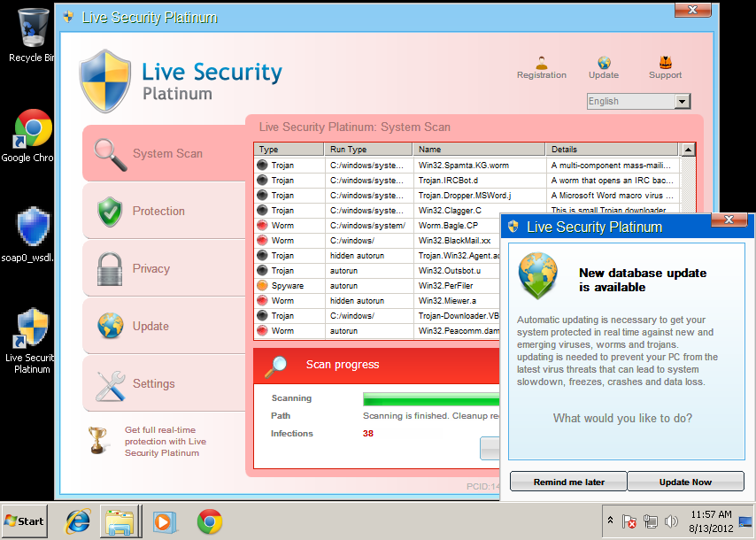Click Show desktop button in tray
This screenshot has width=756, height=540.
pyautogui.click(x=745, y=521)
